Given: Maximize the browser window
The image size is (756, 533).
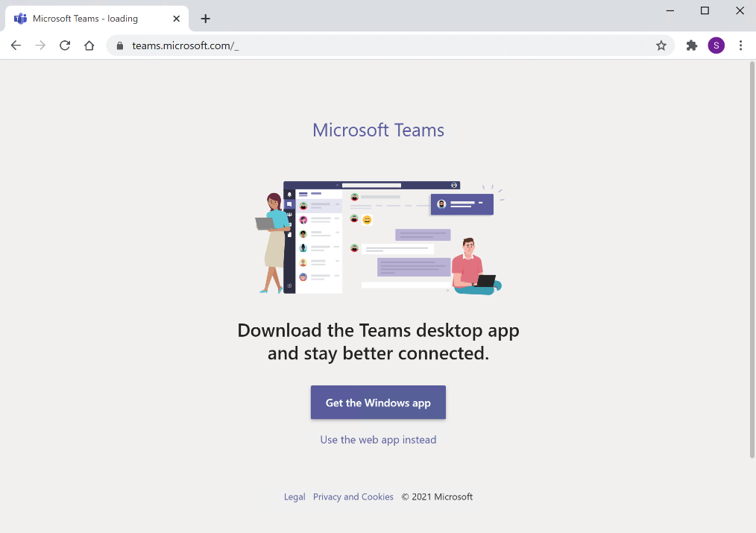Looking at the screenshot, I should point(705,10).
